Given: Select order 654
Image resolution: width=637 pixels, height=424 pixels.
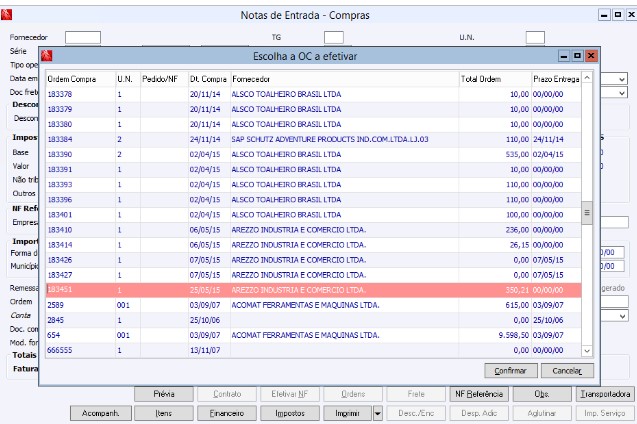Looking at the screenshot, I should (x=313, y=335).
